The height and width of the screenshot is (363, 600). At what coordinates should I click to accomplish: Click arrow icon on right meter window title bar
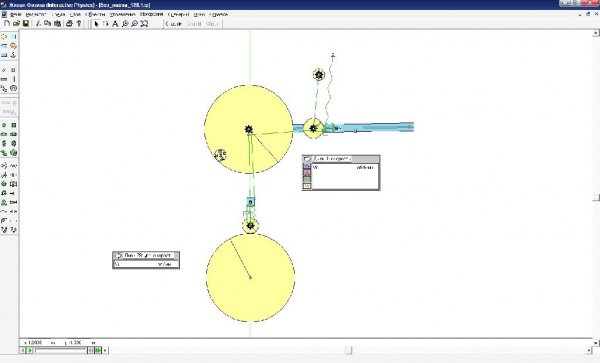307,159
